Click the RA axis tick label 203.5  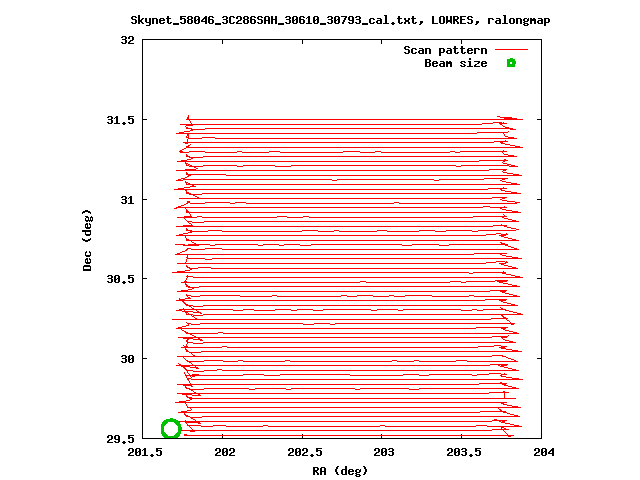464,452
